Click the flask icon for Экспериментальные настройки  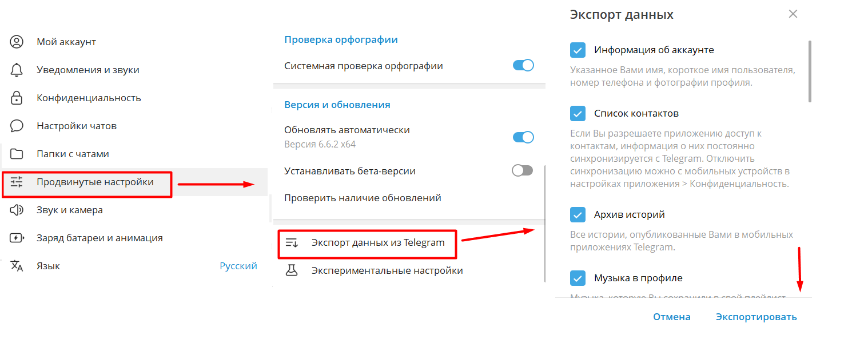292,270
